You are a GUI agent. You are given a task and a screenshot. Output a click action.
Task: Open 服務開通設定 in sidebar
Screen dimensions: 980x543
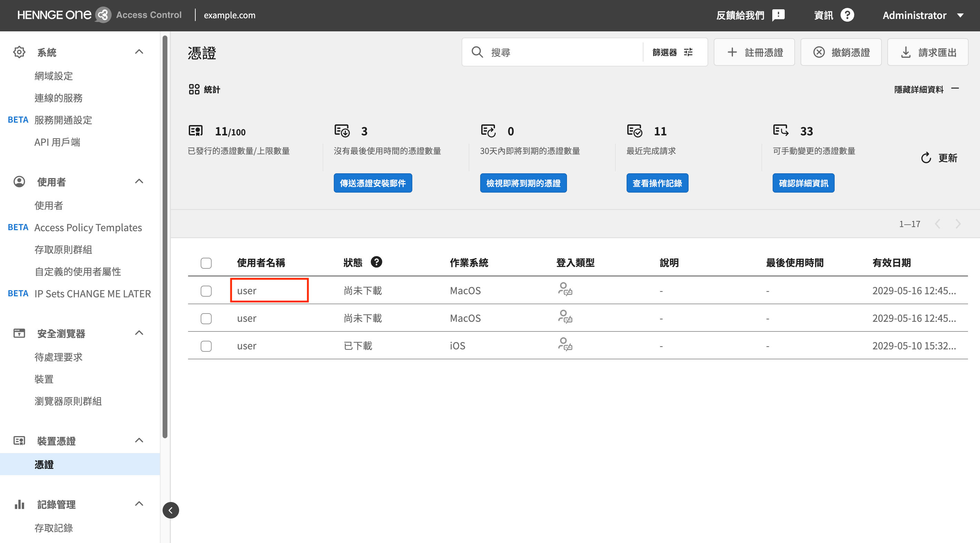[x=63, y=120]
